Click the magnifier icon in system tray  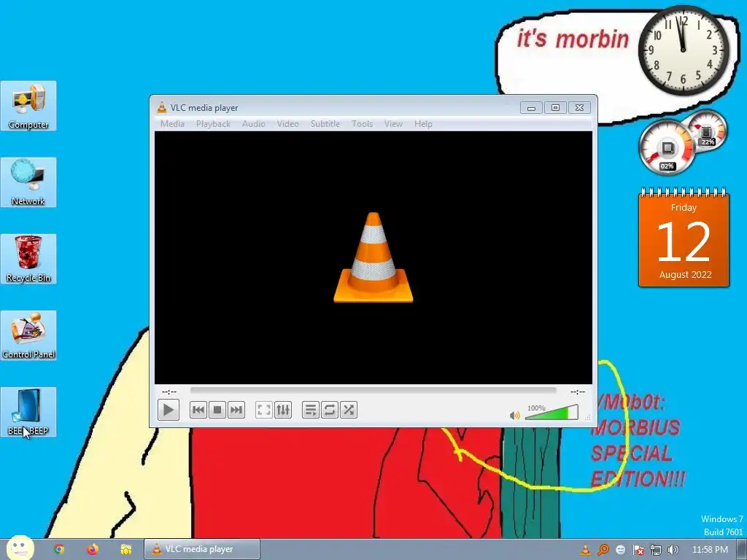(603, 550)
